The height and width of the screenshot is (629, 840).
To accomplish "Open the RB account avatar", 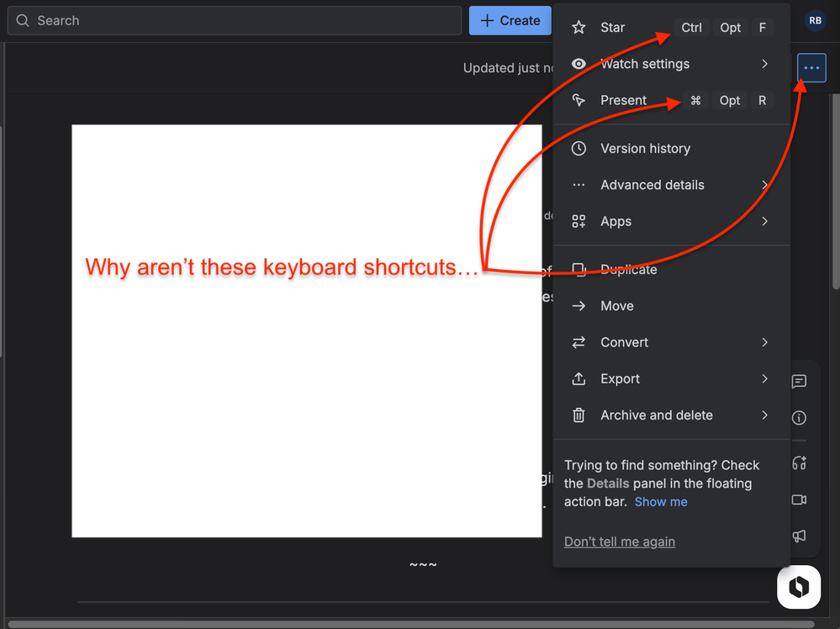I will point(815,20).
